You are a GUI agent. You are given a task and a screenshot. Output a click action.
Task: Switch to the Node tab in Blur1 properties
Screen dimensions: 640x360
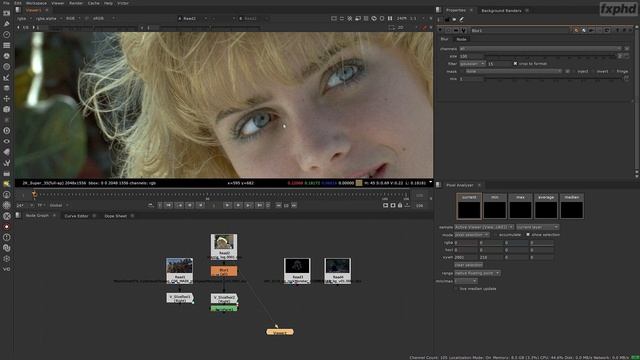pos(462,39)
